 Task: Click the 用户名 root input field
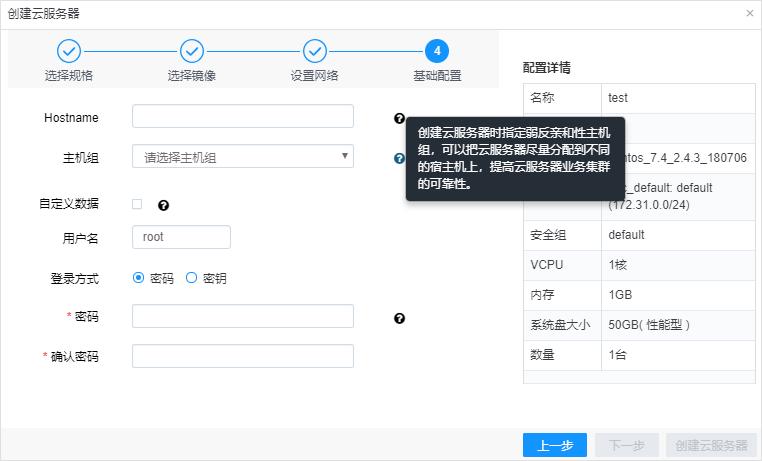coord(181,237)
